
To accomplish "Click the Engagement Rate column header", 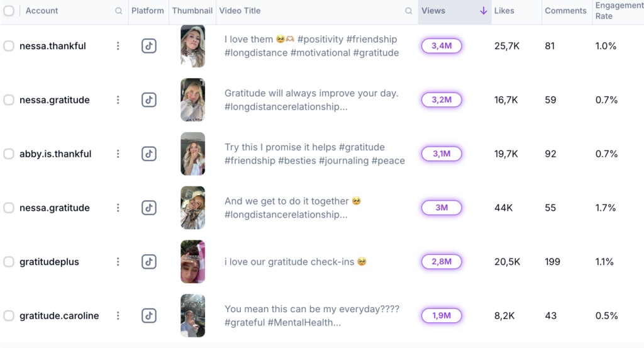I will 618,11.
